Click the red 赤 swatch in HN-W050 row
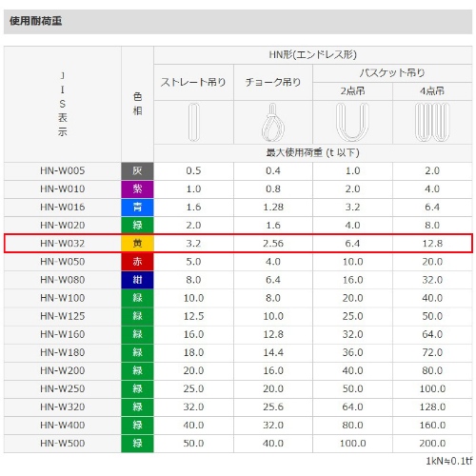Image resolution: width=476 pixels, height=476 pixels. click(x=137, y=262)
